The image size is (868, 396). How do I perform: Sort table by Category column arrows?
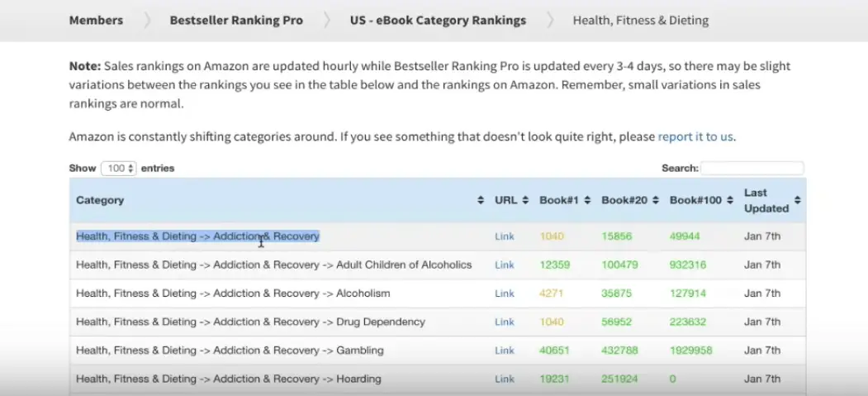(x=481, y=201)
